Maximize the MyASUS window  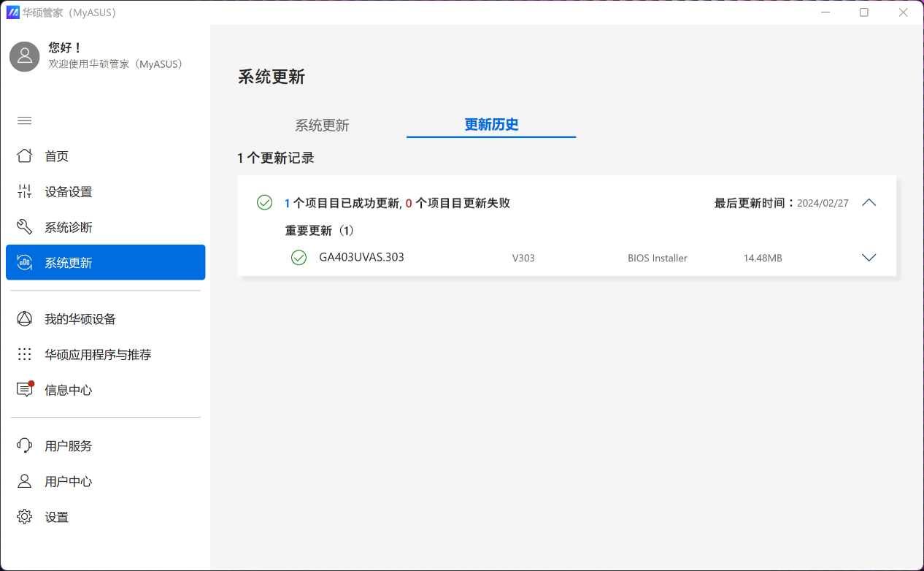[864, 12]
